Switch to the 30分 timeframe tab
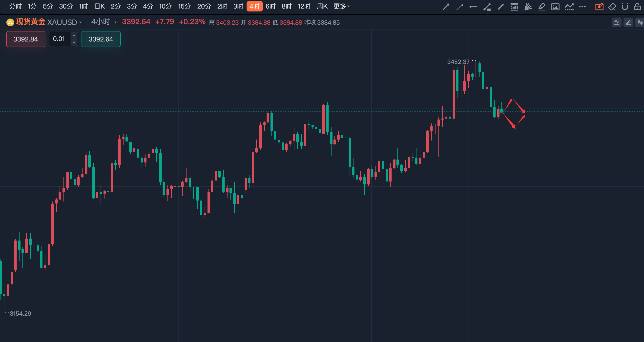Viewport: 644px width, 342px height. tap(66, 6)
